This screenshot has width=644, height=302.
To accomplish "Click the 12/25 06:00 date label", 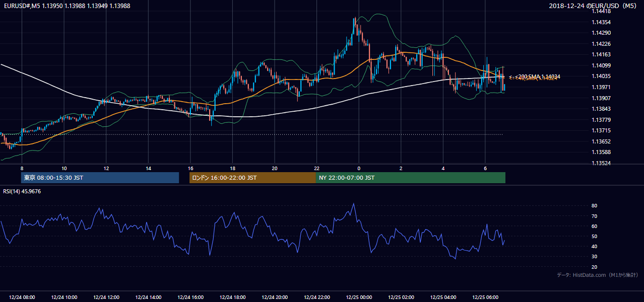I will [485, 297].
